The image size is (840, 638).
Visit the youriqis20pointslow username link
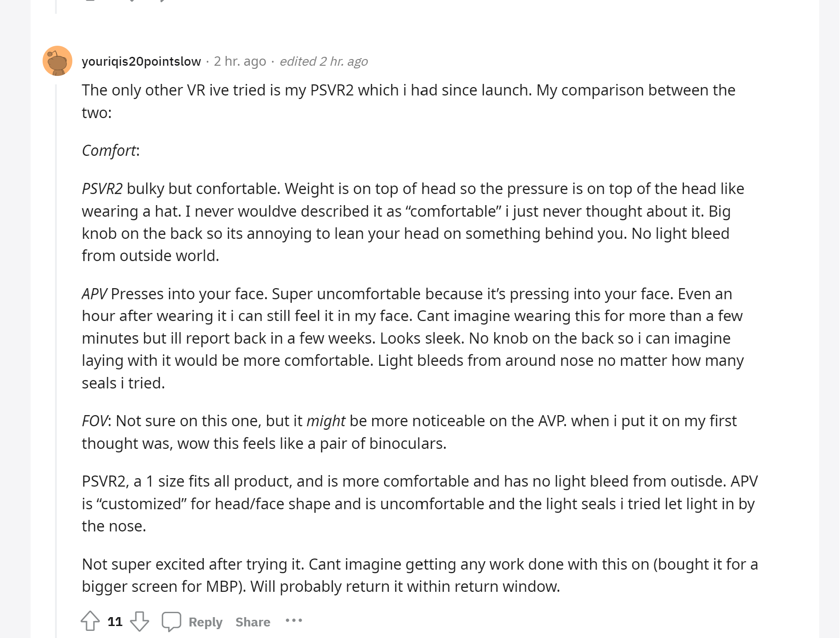coord(141,61)
